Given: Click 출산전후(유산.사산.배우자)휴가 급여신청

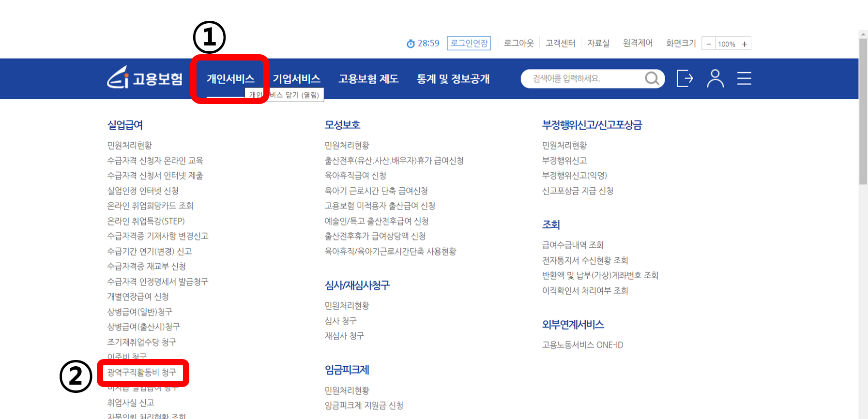Looking at the screenshot, I should (x=394, y=160).
